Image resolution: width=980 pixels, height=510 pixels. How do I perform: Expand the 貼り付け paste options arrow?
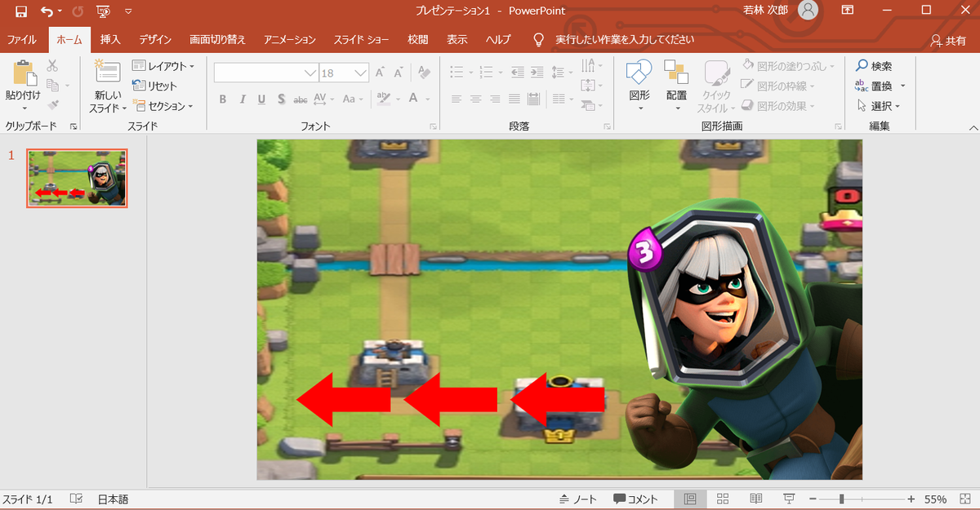click(24, 109)
